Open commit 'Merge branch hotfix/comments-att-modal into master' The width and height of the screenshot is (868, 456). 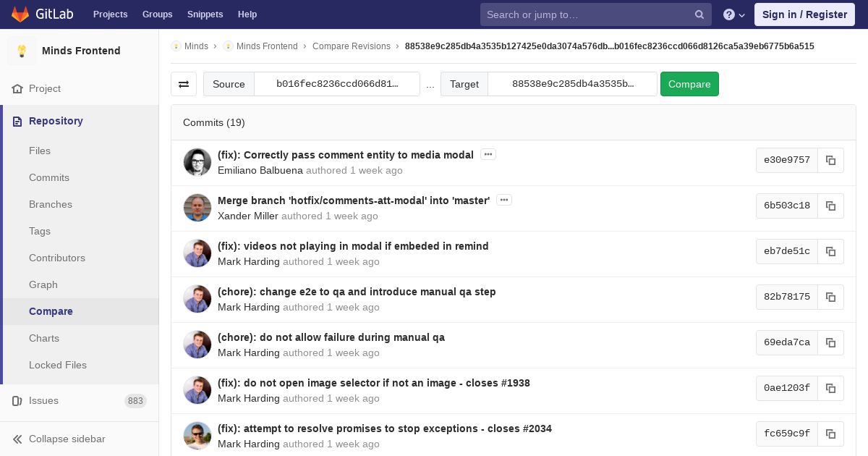[354, 200]
